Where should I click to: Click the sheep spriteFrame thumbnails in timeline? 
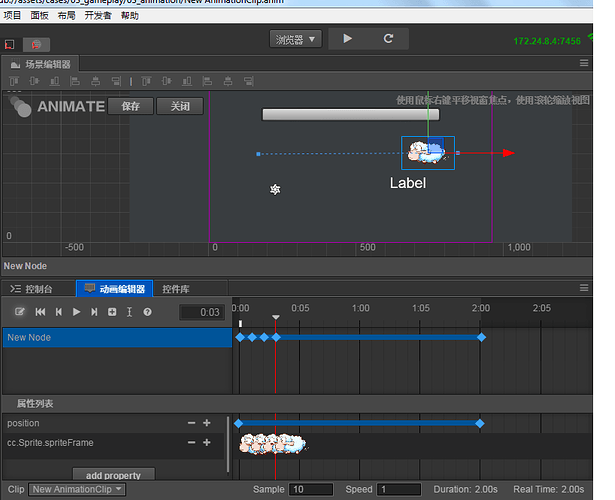point(272,444)
